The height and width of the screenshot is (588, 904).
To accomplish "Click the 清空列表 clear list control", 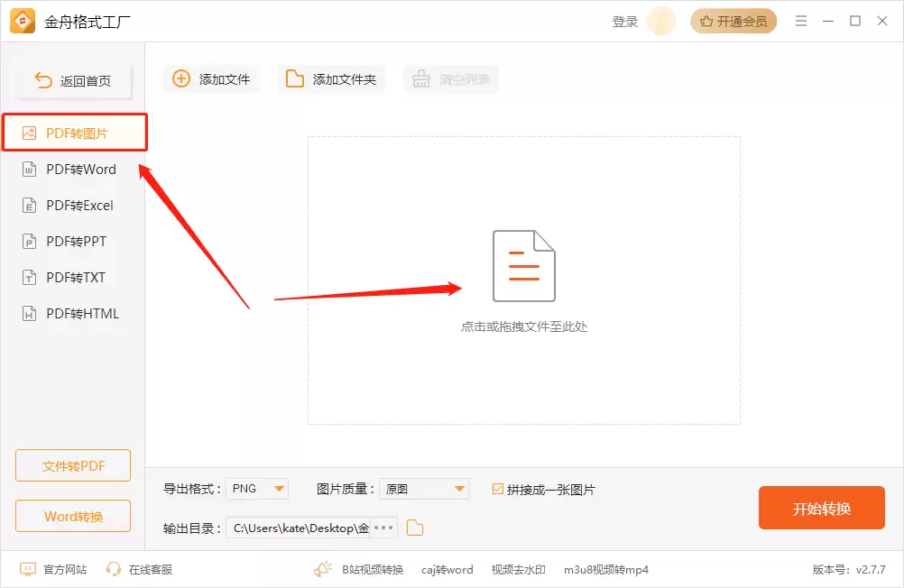I will pos(450,78).
